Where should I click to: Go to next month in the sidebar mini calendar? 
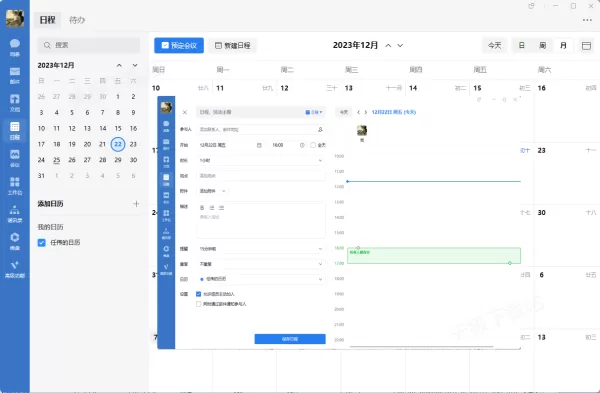point(135,65)
